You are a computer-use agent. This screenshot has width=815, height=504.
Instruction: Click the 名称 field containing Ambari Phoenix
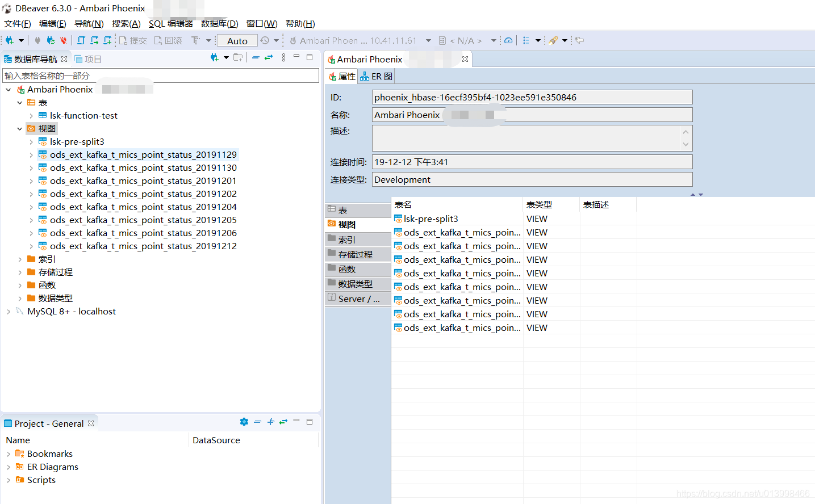pyautogui.click(x=532, y=115)
